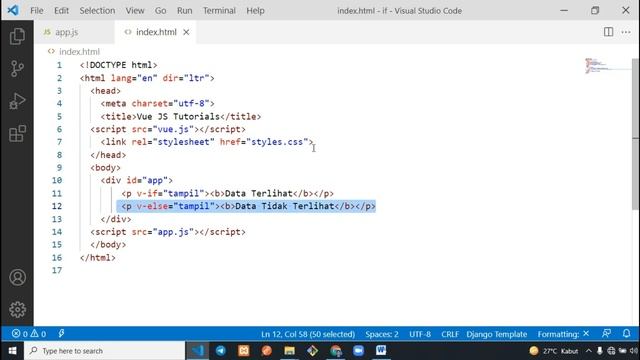Viewport: 640px width, 360px height.
Task: Open the feedback icon in status bar
Action: [607, 334]
